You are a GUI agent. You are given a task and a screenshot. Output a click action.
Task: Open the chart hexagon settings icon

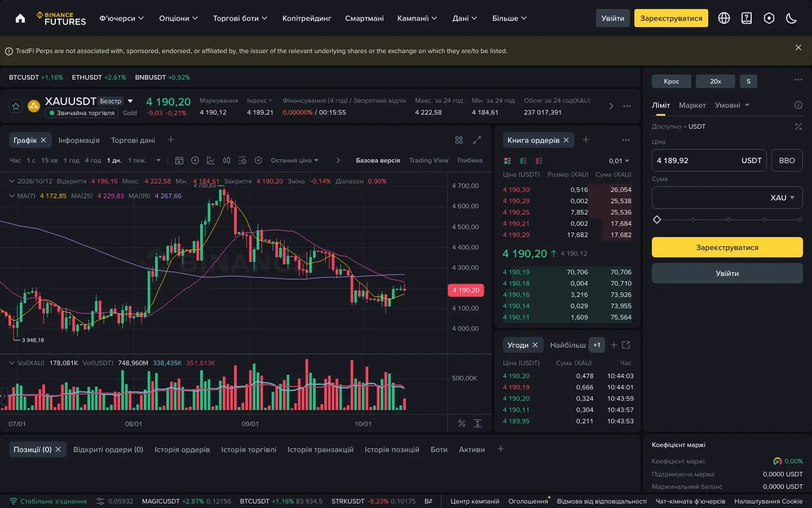pos(258,160)
